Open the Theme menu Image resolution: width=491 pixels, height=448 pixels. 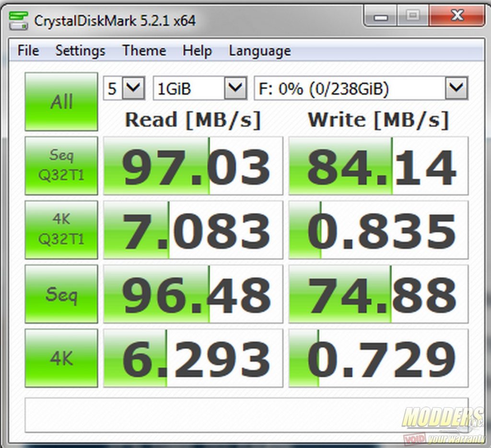144,51
